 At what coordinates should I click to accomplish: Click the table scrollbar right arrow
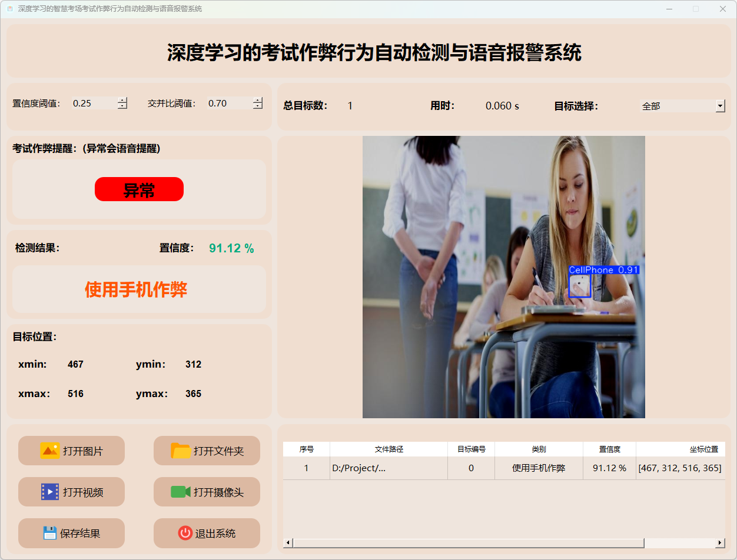720,542
